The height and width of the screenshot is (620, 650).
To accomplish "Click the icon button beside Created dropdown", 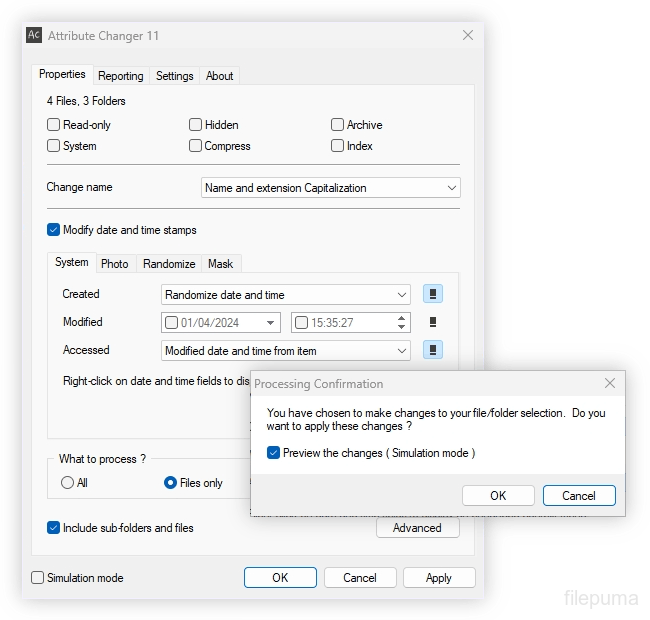I will [433, 294].
